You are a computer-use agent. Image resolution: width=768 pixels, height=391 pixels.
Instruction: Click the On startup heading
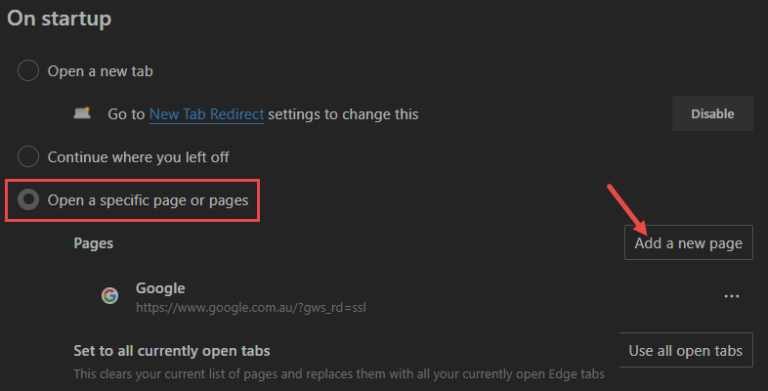[59, 19]
